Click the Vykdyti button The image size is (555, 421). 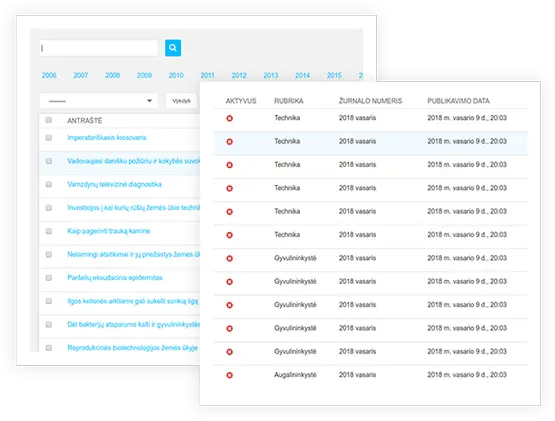click(181, 101)
